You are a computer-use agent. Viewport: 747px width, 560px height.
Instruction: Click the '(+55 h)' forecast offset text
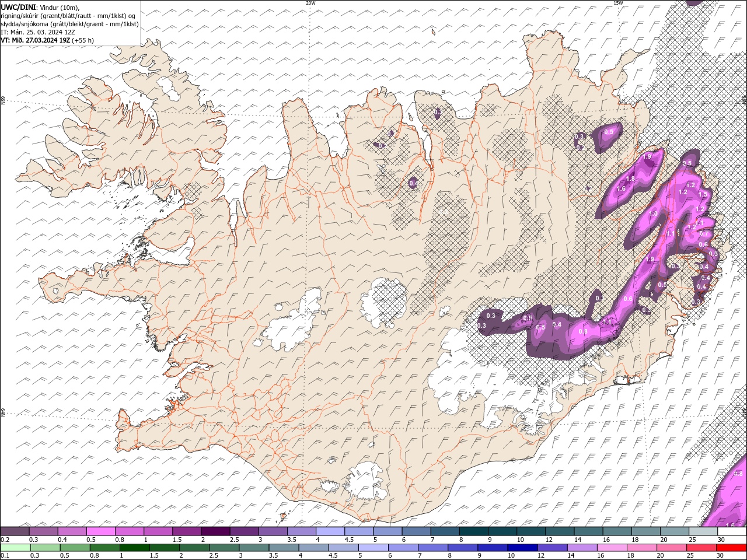click(x=83, y=40)
